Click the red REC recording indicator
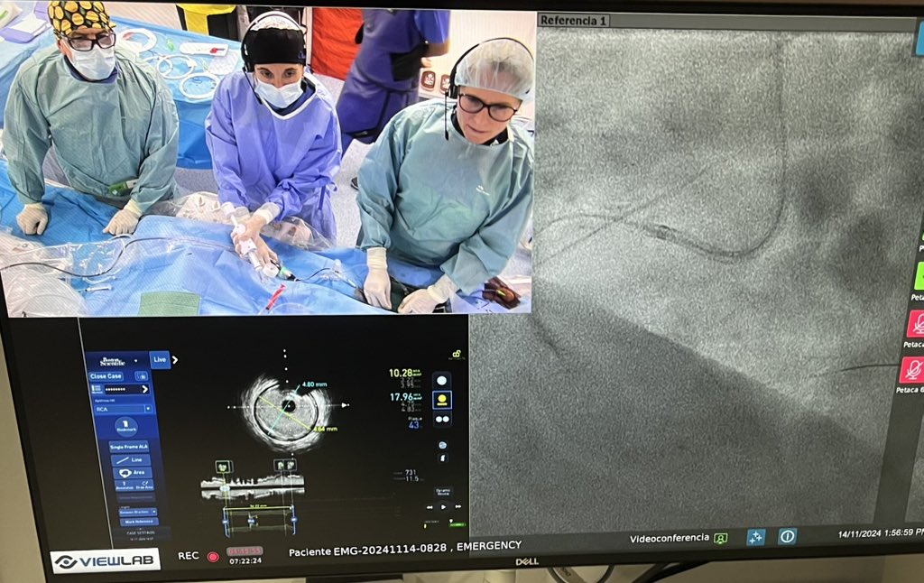 point(213,556)
